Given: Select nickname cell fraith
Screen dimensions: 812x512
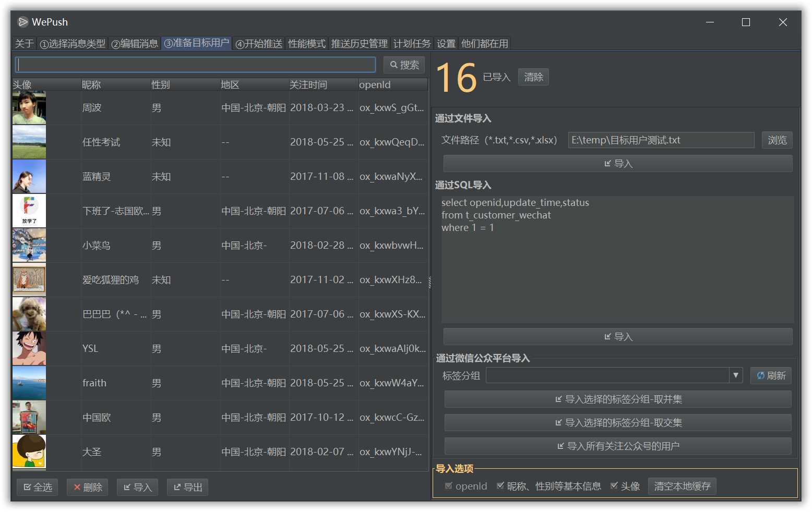Looking at the screenshot, I should tap(116, 383).
